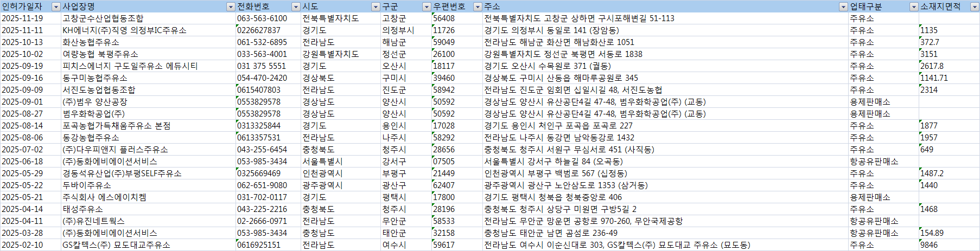Select postal code cell 56408
Viewport: 980px width, 251px height.
pos(457,18)
